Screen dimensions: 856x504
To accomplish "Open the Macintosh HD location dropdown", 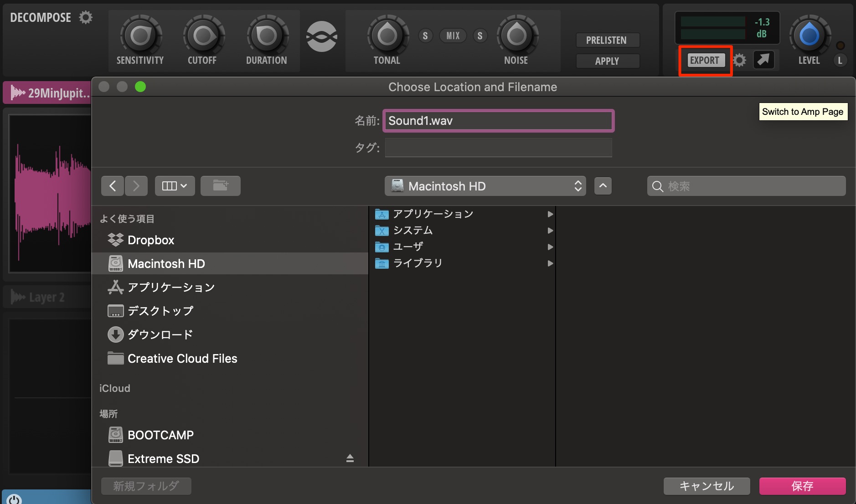I will point(485,186).
